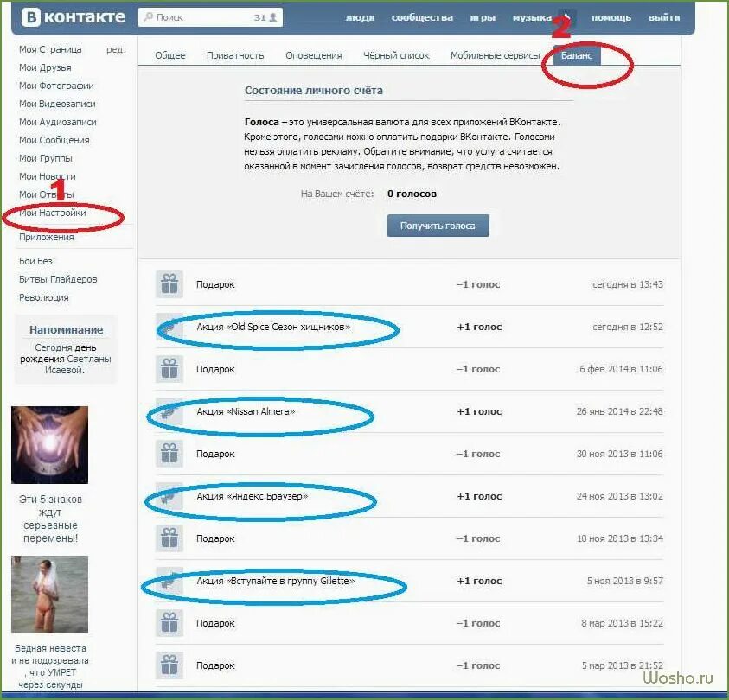This screenshot has height=700, width=729.
Task: Open the Оповещения tab
Action: coord(314,55)
